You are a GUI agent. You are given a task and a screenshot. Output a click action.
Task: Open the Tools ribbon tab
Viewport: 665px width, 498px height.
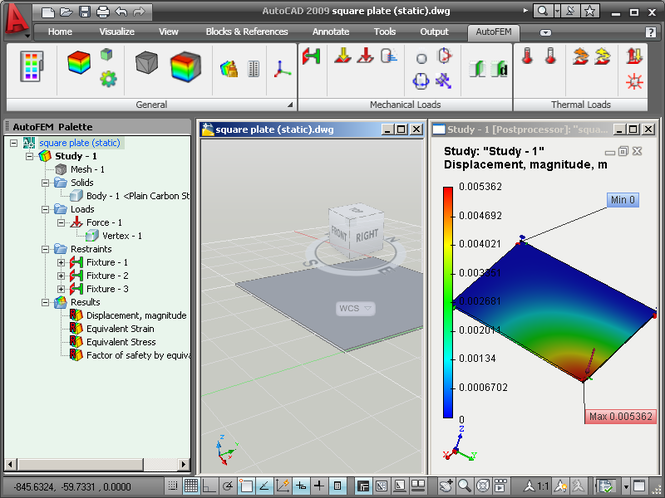(x=385, y=32)
